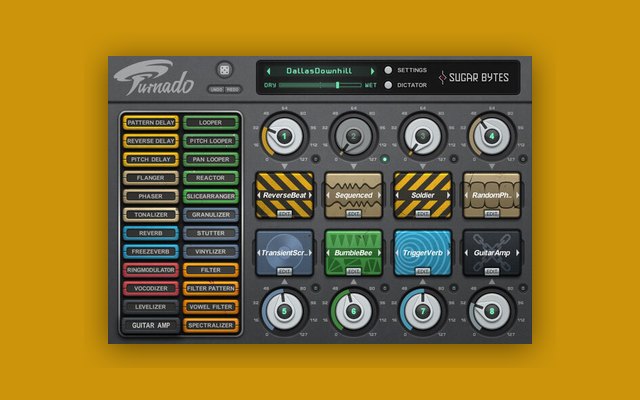Choose Guitar Amp from effect list
This screenshot has height=400, width=640.
151,325
